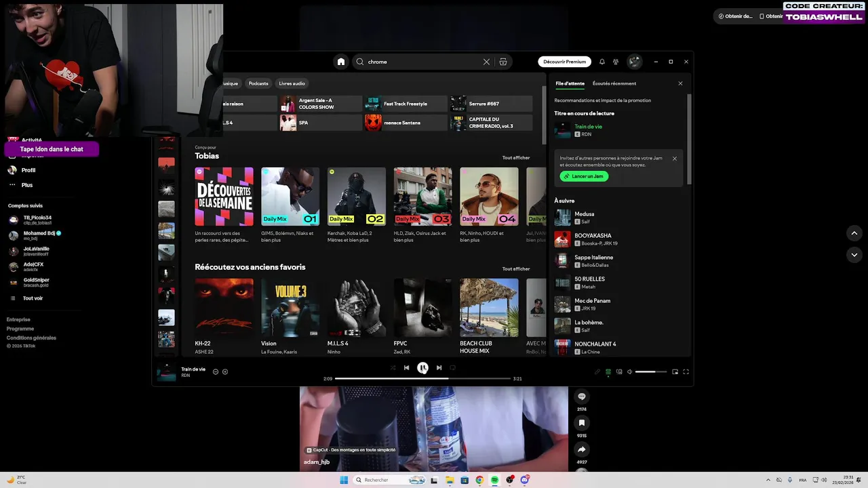Open CAPITALE DU CRIME RADIO, vol. 3
Screen dimensions: 868x488
coord(491,123)
